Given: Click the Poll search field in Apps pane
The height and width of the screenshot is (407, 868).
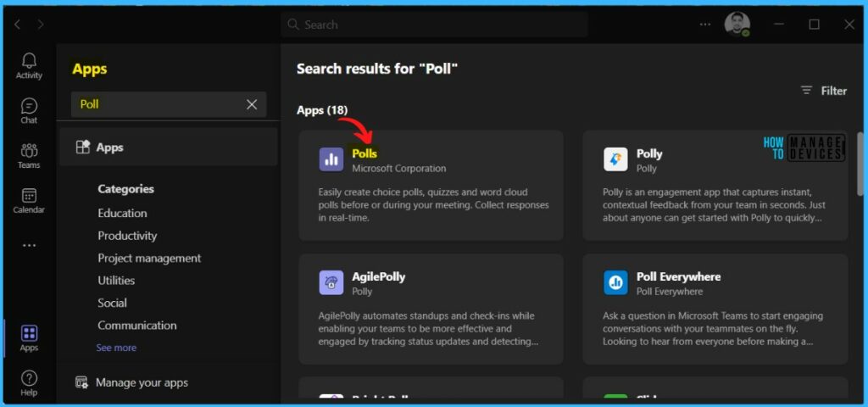Looking at the screenshot, I should coord(169,104).
